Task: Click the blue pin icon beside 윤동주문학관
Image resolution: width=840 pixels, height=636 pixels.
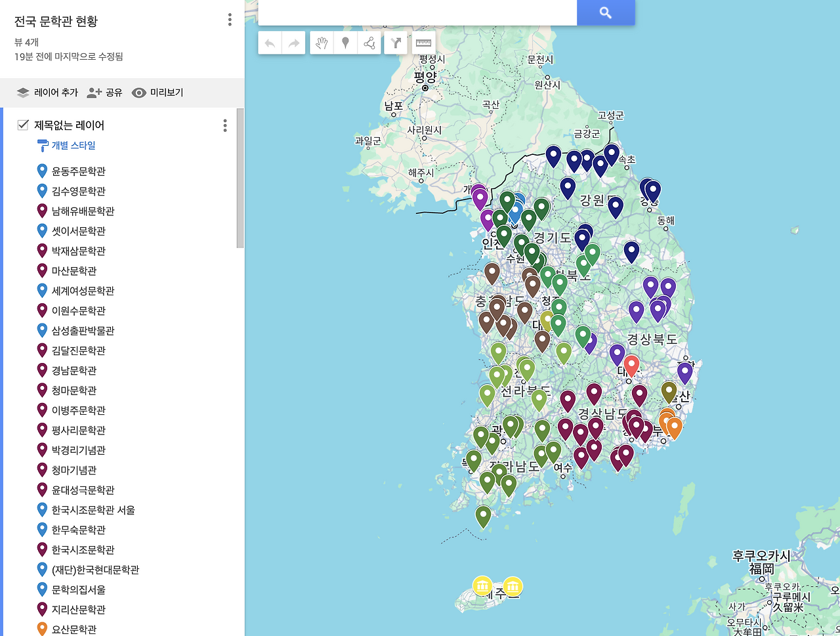Action: pos(42,171)
